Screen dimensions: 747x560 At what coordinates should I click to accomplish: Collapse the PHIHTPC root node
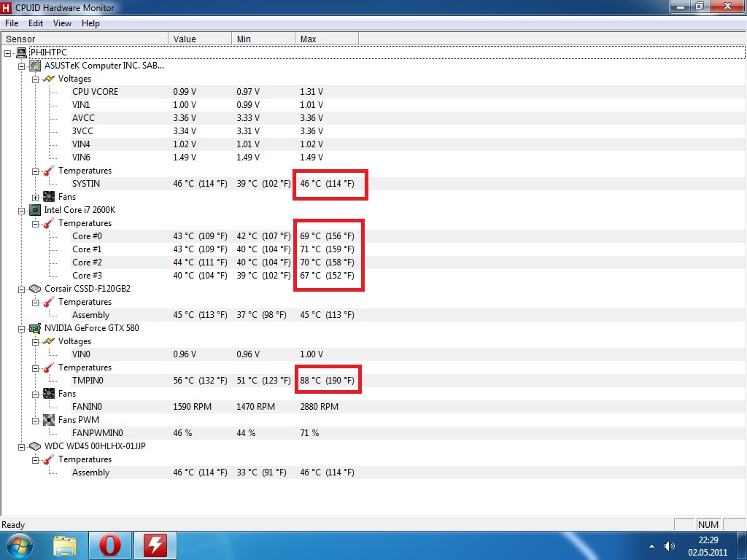[7, 53]
